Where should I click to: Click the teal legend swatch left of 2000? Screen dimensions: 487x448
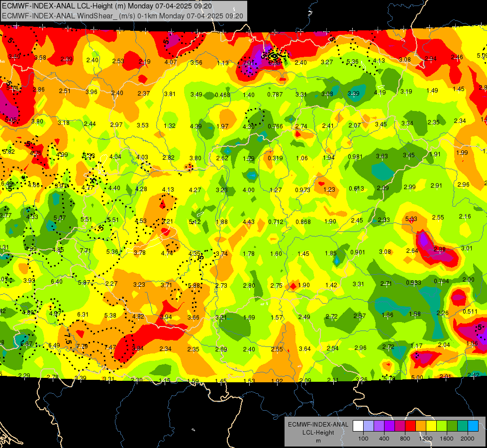click(x=463, y=426)
